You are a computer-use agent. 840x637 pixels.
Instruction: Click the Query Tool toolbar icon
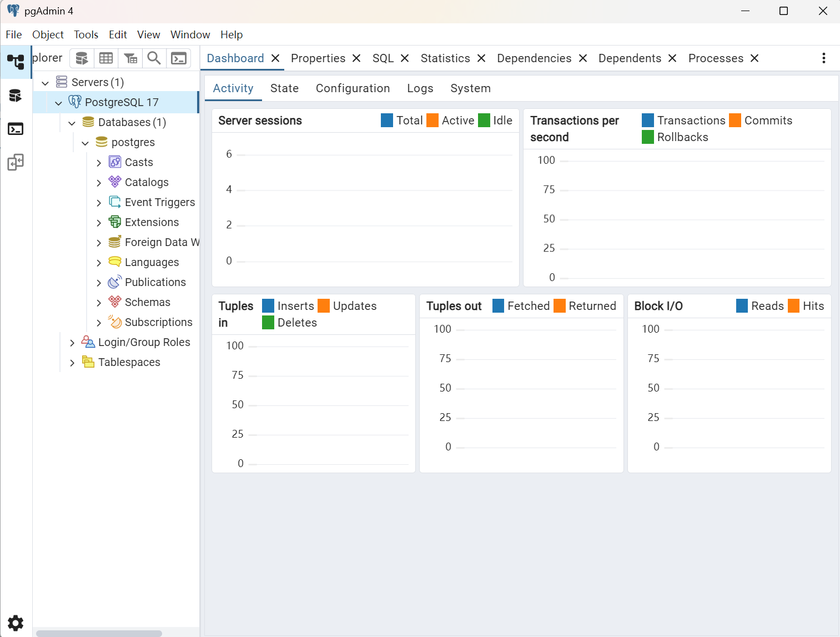pos(82,58)
